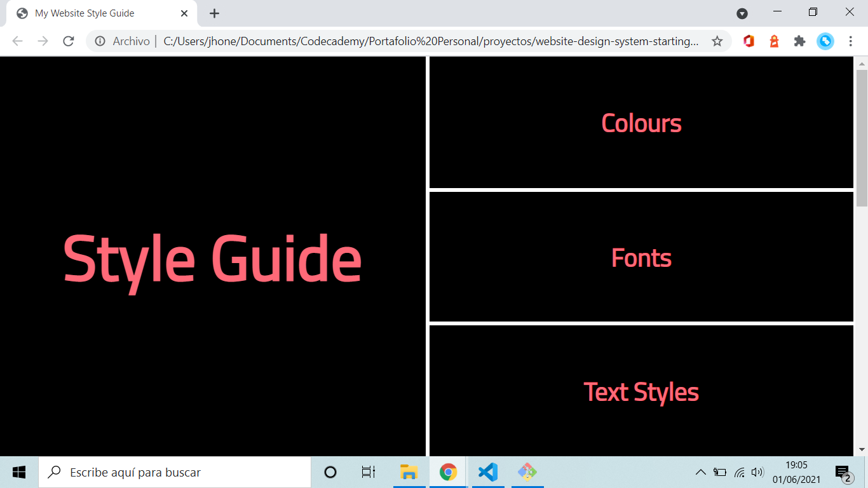Open File Explorer from taskbar
The image size is (868, 488).
pyautogui.click(x=409, y=472)
